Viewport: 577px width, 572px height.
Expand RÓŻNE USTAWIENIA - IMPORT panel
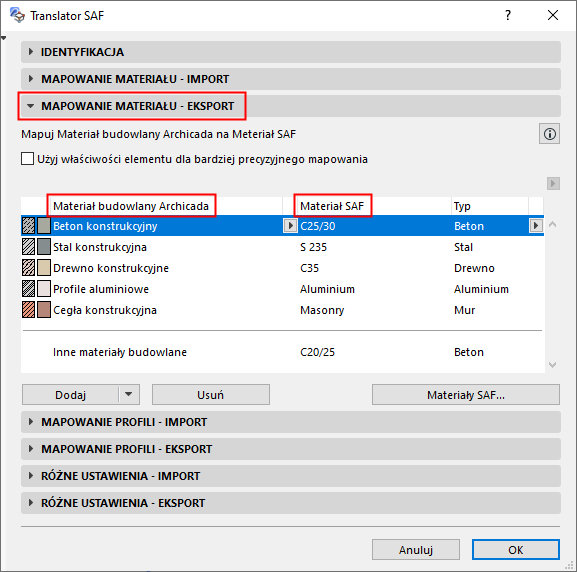[x=291, y=476]
